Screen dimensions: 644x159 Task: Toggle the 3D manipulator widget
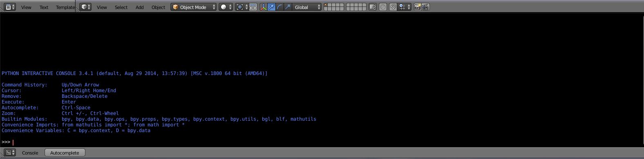pyautogui.click(x=264, y=7)
